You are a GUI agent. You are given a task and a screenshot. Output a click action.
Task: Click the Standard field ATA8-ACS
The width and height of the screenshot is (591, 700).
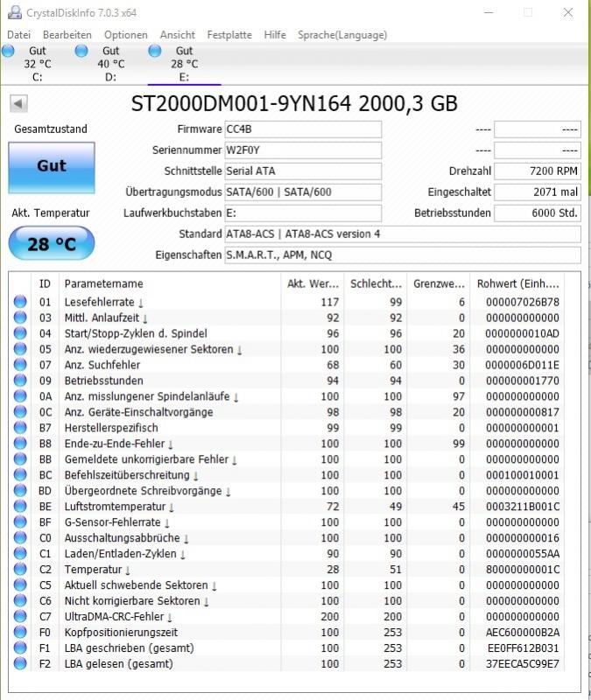(403, 234)
